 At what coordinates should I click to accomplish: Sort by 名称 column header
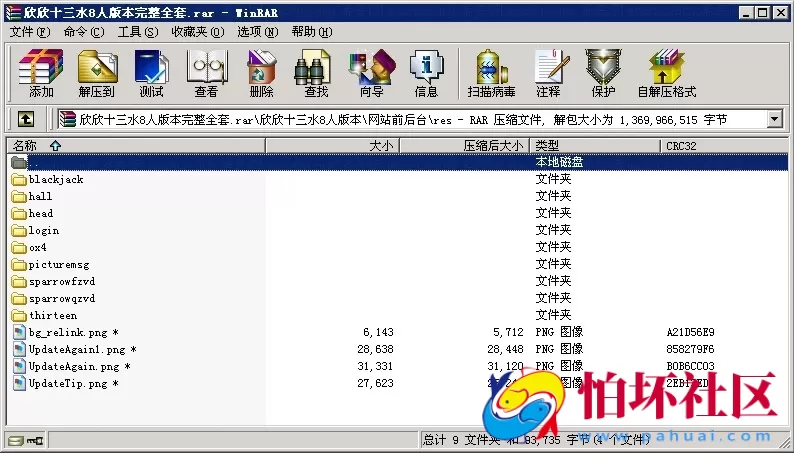(136, 146)
